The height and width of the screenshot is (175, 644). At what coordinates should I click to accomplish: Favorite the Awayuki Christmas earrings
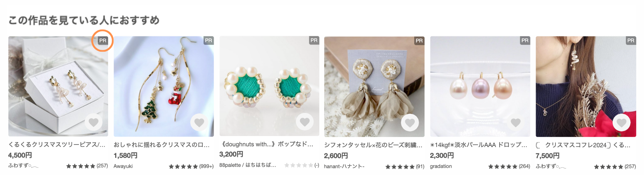[x=199, y=123]
